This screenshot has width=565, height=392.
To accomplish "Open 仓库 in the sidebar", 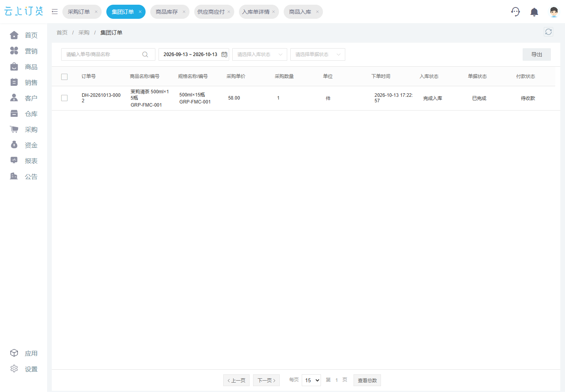I will [24, 114].
